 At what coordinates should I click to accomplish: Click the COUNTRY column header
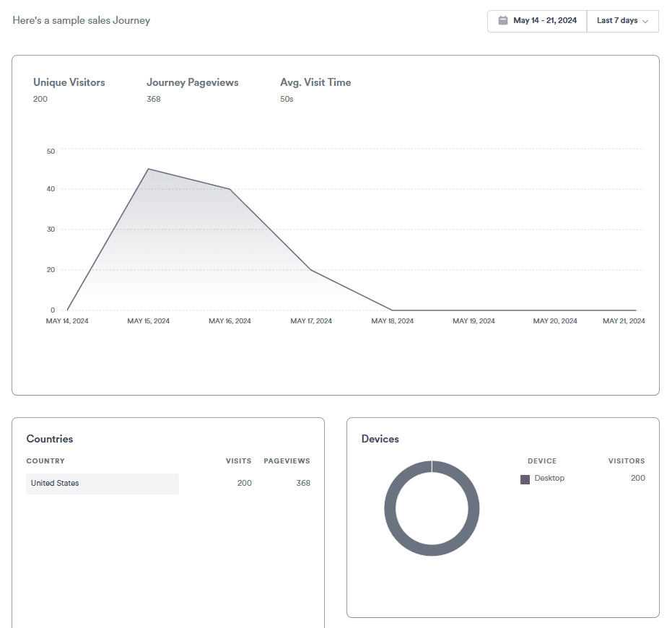click(x=45, y=461)
